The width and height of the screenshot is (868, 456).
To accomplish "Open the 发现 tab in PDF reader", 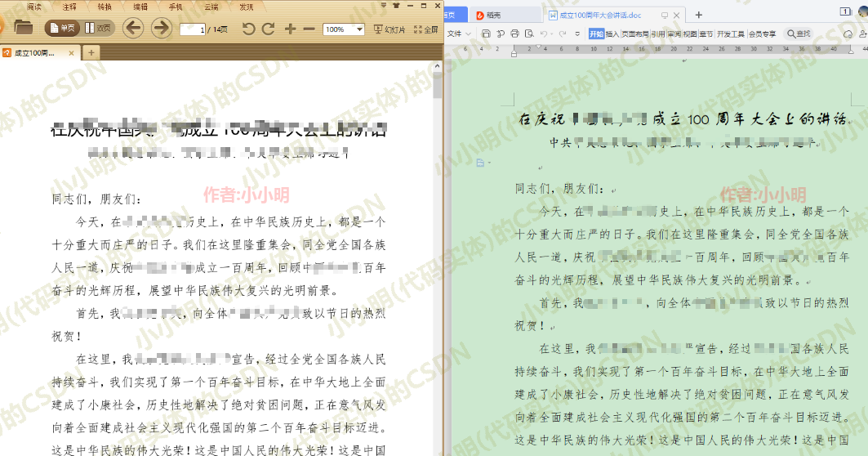I will (247, 7).
